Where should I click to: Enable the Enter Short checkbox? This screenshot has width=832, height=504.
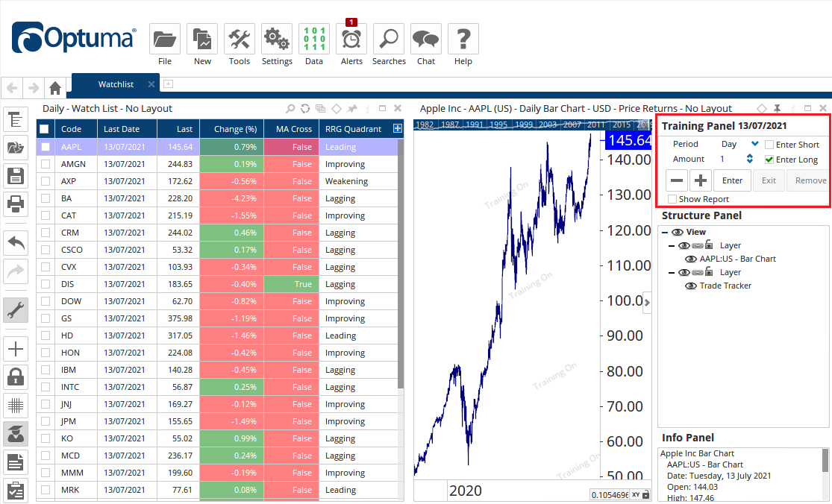coord(769,145)
